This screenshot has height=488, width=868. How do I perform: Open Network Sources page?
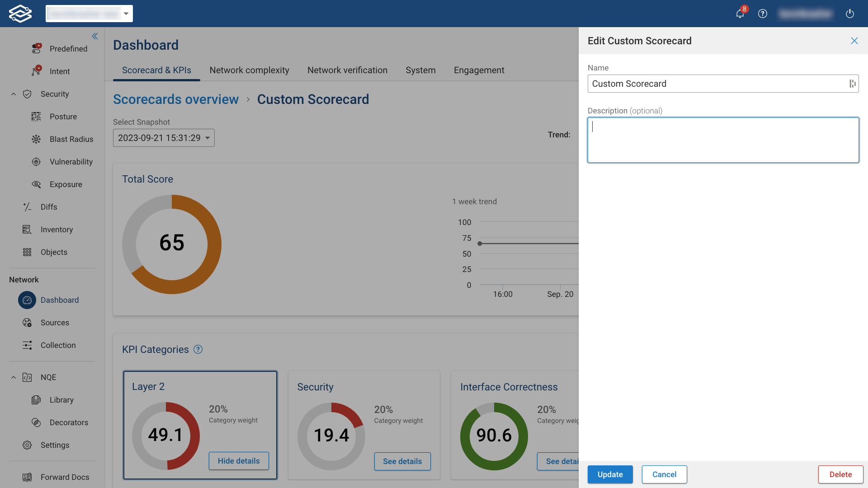click(55, 323)
